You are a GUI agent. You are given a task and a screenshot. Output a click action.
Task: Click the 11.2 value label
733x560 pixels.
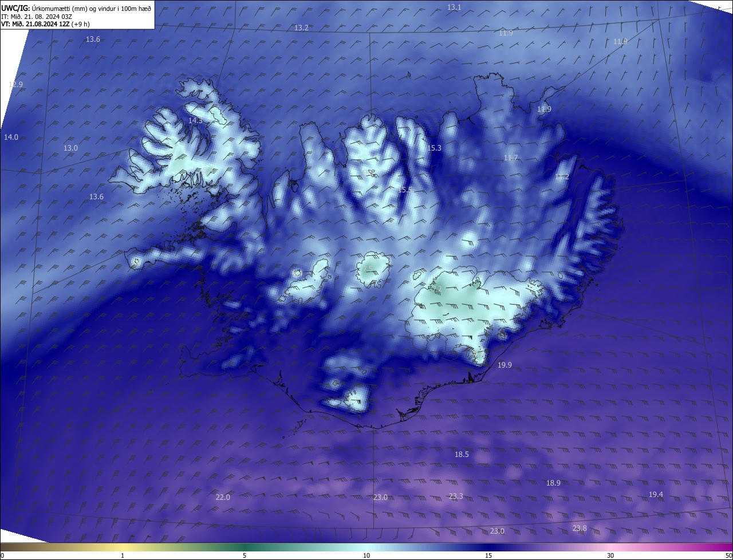[x=562, y=176]
